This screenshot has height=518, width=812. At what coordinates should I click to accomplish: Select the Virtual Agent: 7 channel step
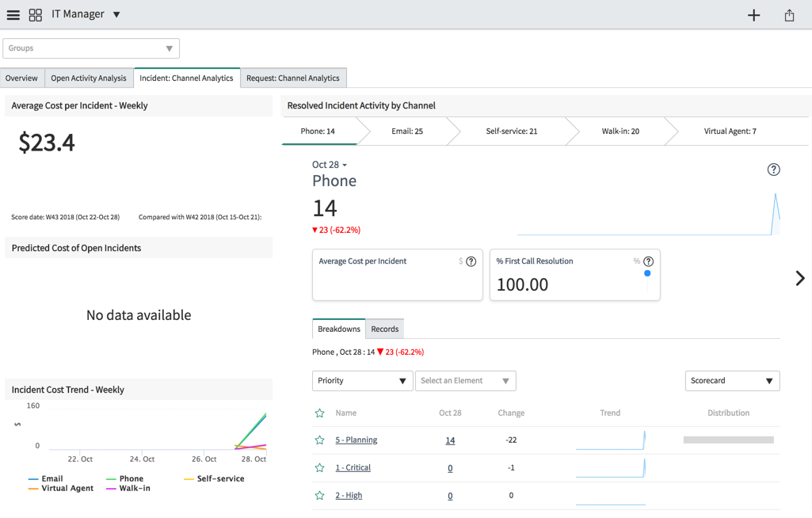[730, 131]
